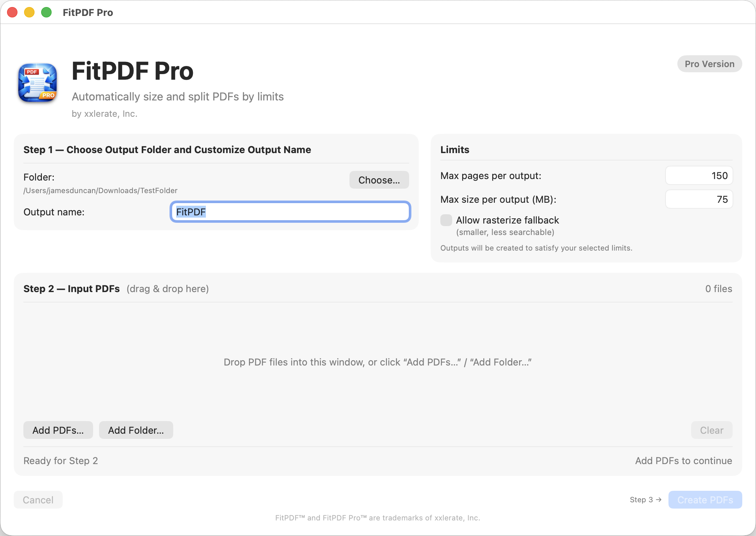The width and height of the screenshot is (756, 536).
Task: Click the Cancel button
Action: pos(38,500)
